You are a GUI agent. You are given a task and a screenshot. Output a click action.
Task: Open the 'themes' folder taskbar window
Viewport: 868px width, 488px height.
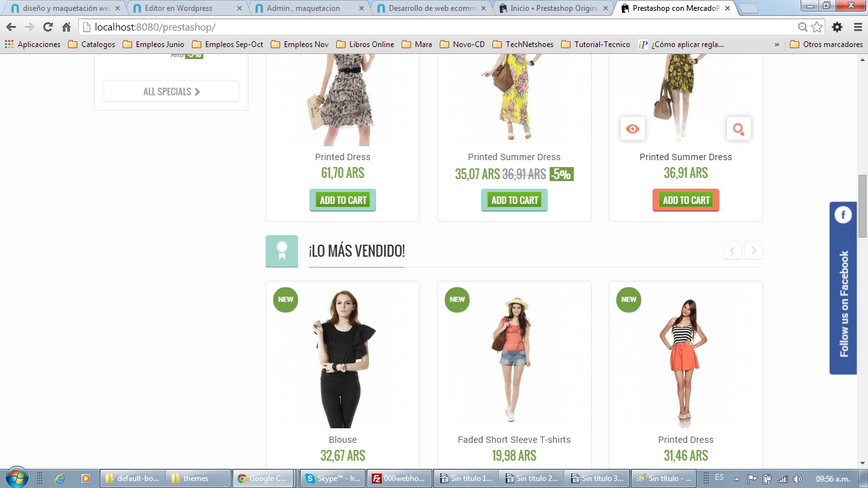[198, 478]
